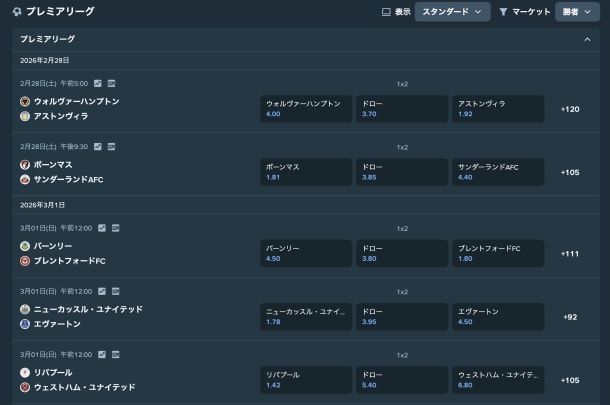This screenshot has height=405, width=610.
Task: Collapse the プレミアリーグ section chevron
Action: tap(587, 39)
